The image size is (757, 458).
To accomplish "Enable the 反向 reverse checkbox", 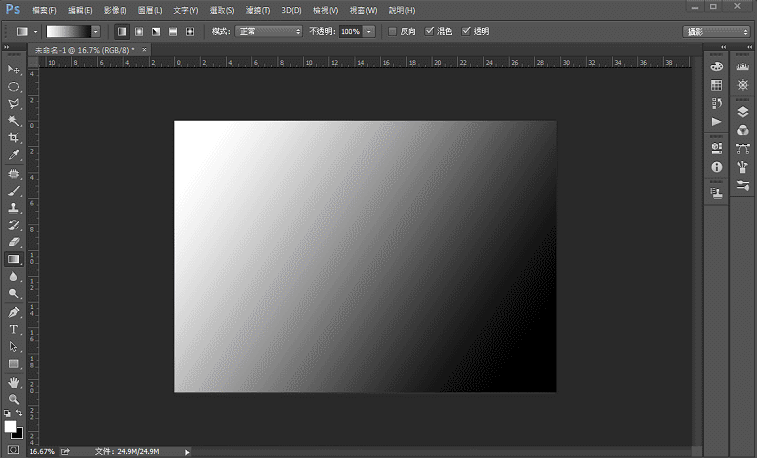I will pyautogui.click(x=393, y=31).
